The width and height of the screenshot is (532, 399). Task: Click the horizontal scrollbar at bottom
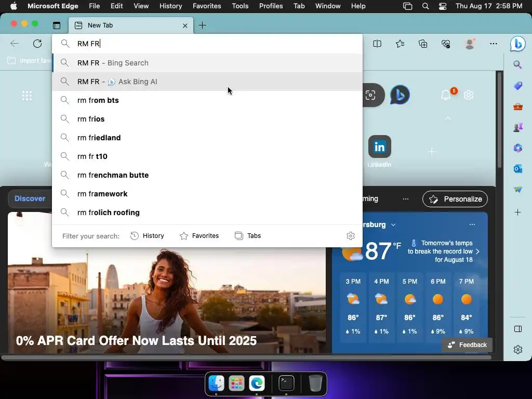[247, 357]
